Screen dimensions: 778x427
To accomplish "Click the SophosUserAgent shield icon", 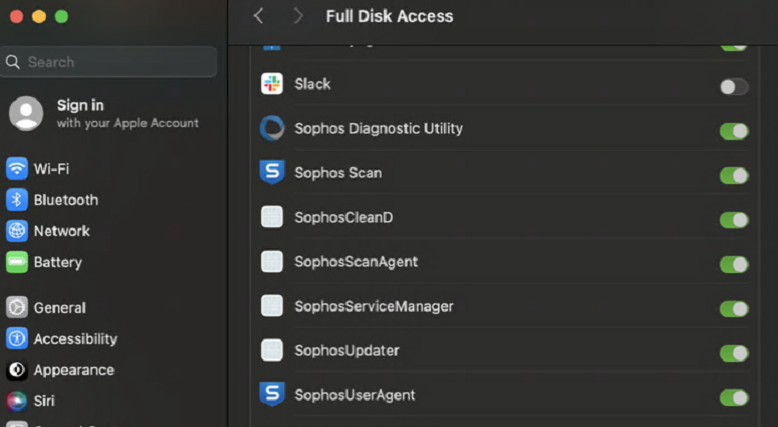I will 272,395.
